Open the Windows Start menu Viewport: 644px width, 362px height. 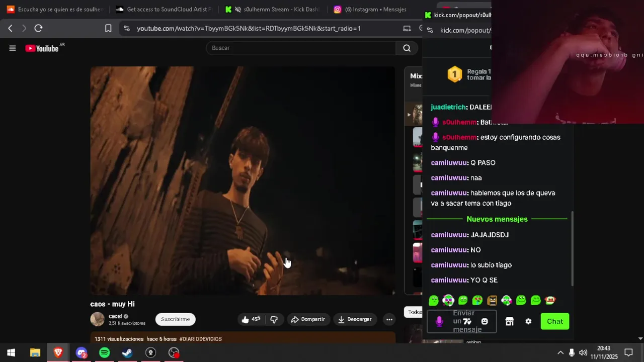[x=11, y=353]
